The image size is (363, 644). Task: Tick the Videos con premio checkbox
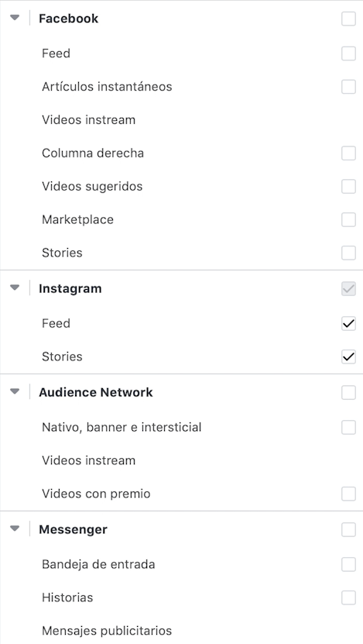click(x=348, y=494)
